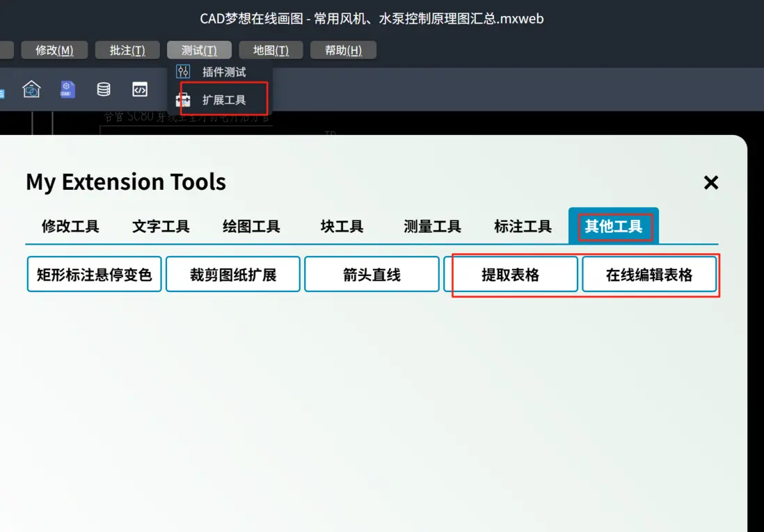Select the 其他工具 tab

614,226
